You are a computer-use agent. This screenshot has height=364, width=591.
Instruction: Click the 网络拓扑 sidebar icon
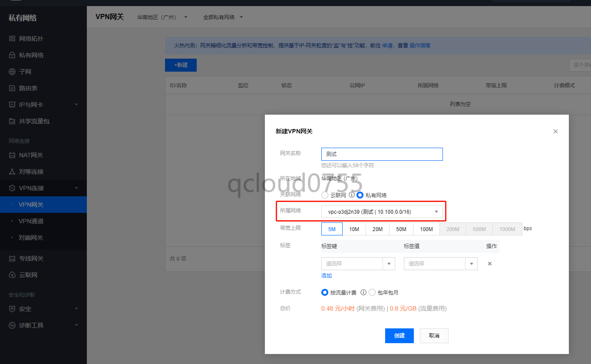(x=12, y=39)
